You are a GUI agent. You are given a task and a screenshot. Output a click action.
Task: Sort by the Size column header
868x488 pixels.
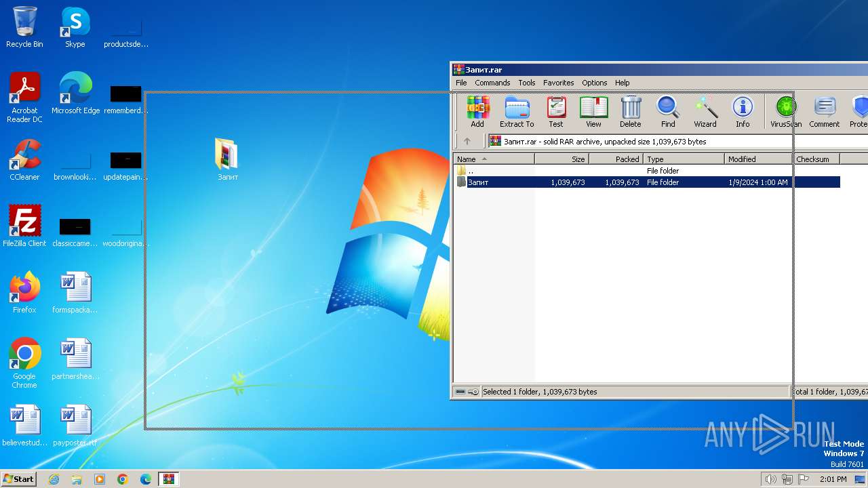pyautogui.click(x=561, y=159)
